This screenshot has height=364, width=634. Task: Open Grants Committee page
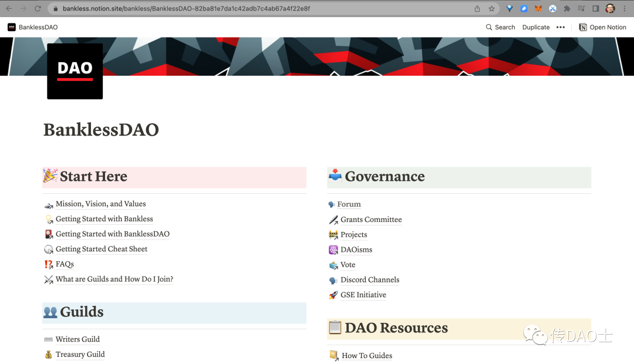(x=371, y=220)
